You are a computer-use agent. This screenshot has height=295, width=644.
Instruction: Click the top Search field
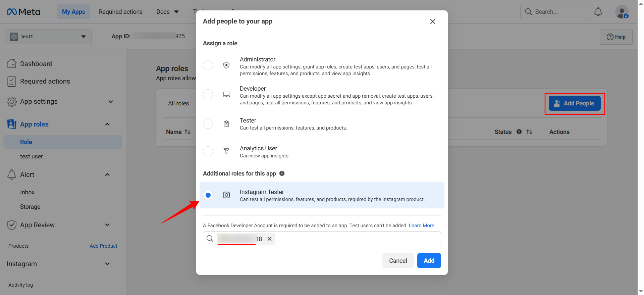click(x=557, y=12)
